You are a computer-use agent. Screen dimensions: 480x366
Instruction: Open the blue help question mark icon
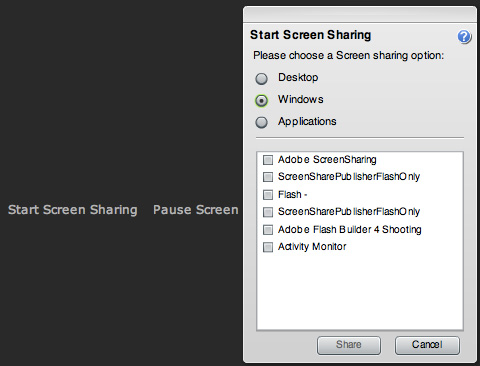tap(464, 37)
